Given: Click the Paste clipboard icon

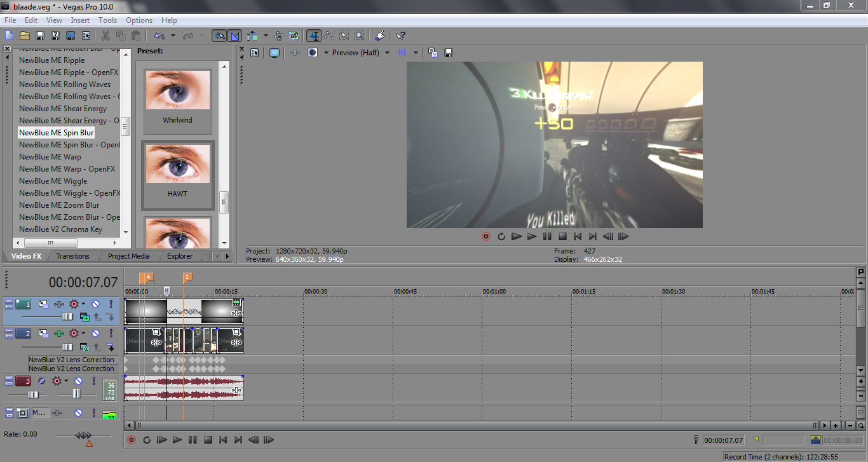Looking at the screenshot, I should coord(136,36).
